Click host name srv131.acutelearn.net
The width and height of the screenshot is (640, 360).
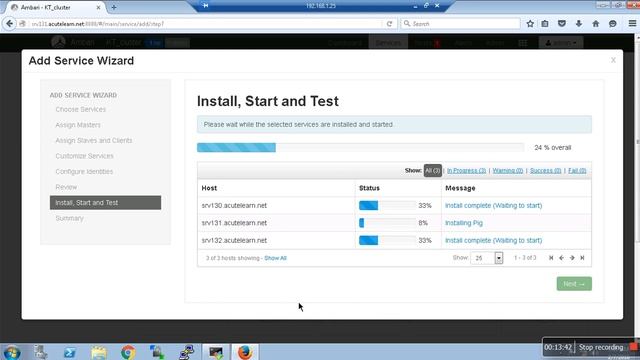pos(234,223)
